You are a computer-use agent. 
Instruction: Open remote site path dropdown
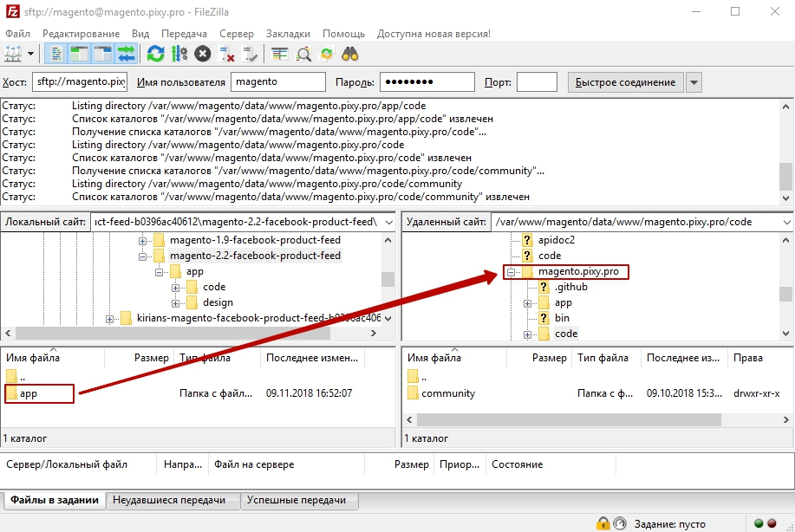(787, 222)
